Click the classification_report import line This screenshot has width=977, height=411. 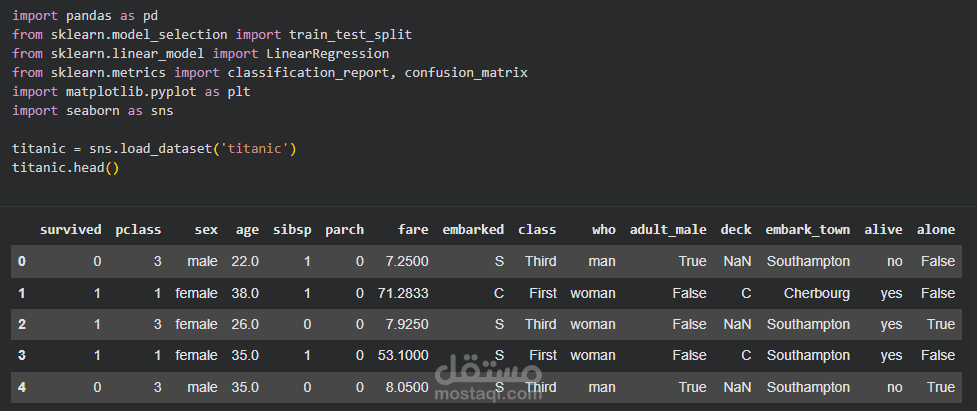(270, 73)
